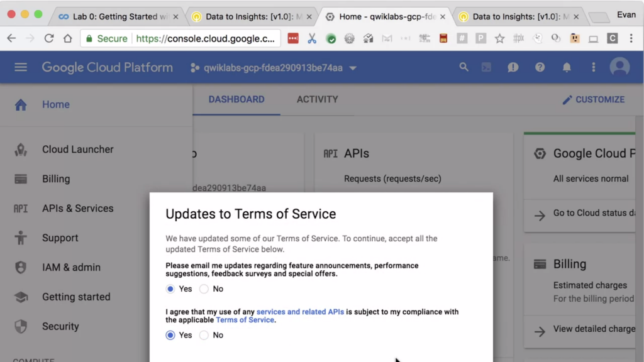The image size is (644, 362).
Task: Click the P extension icon
Action: click(480, 38)
